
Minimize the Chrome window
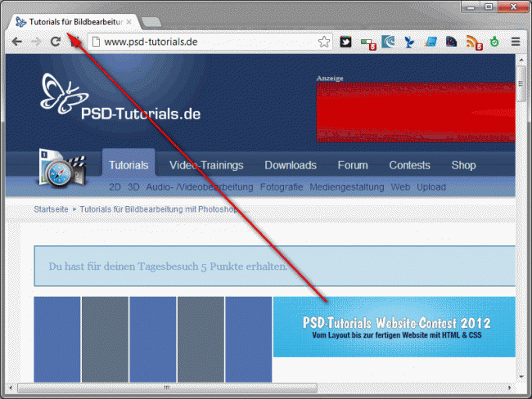(x=471, y=7)
